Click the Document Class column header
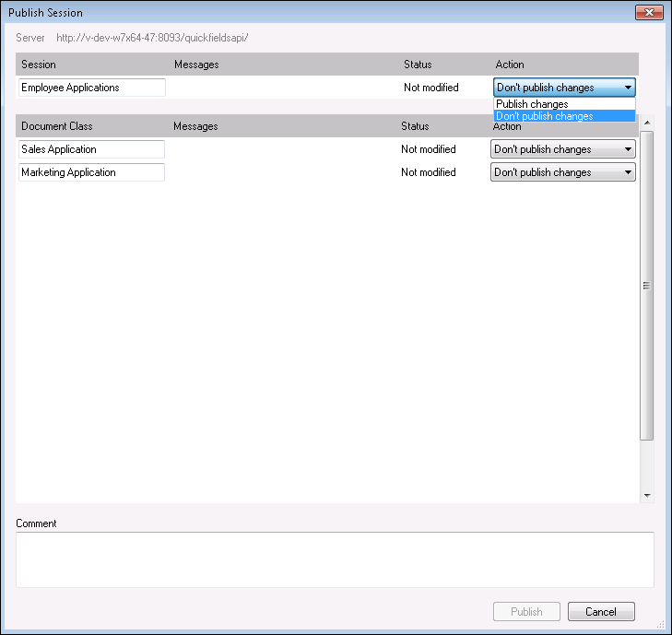 pos(57,126)
